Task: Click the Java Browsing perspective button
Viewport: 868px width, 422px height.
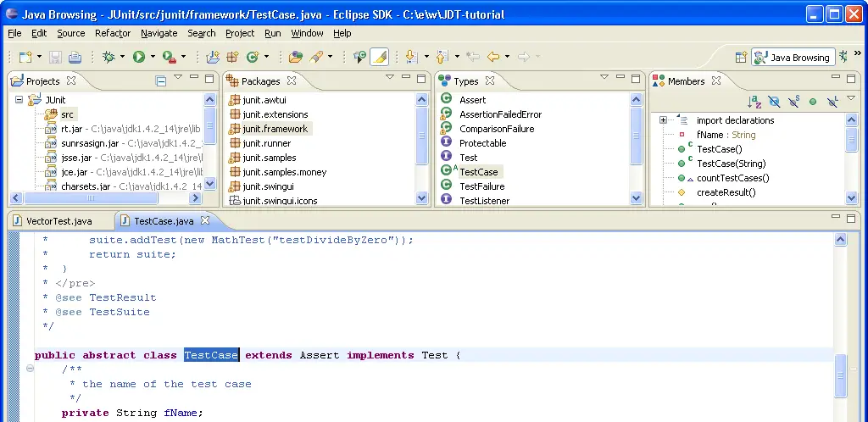Action: tap(793, 57)
